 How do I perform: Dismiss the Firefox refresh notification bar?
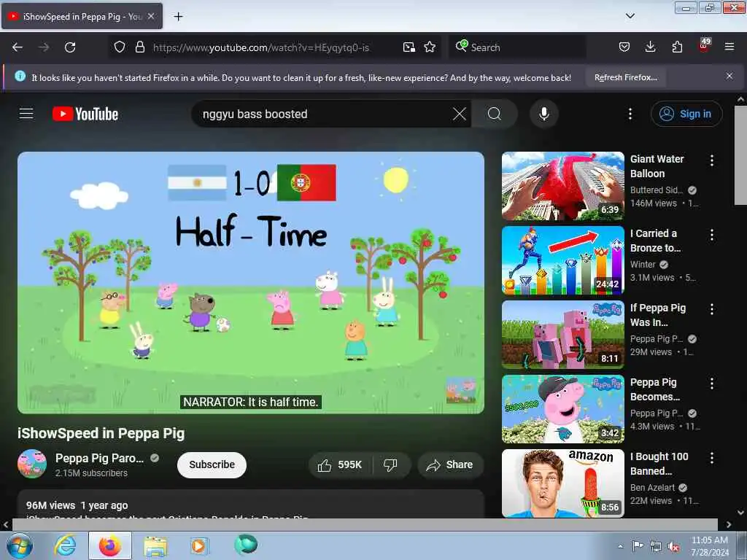pyautogui.click(x=729, y=76)
